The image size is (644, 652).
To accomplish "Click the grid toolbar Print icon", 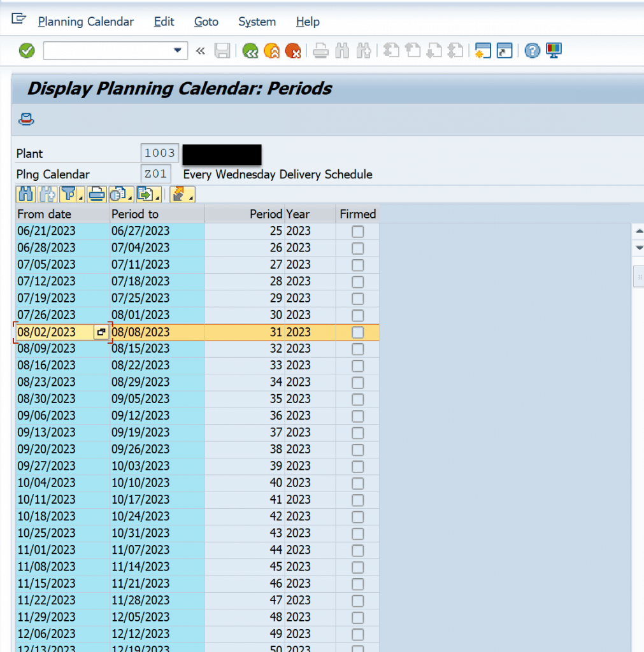I will [x=97, y=194].
